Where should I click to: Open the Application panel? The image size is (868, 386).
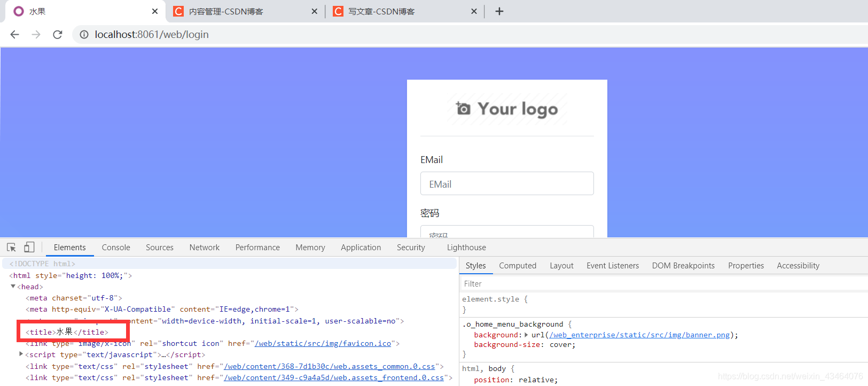pyautogui.click(x=361, y=248)
